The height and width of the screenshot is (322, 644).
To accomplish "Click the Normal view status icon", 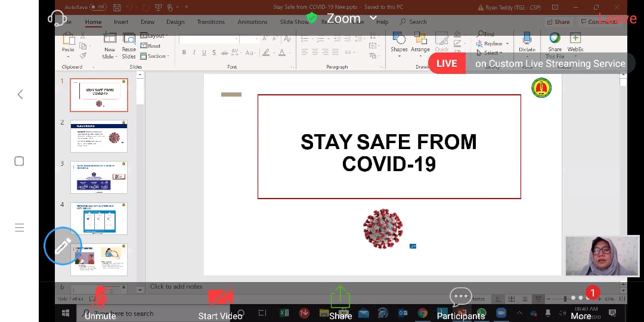I will pyautogui.click(x=498, y=299).
